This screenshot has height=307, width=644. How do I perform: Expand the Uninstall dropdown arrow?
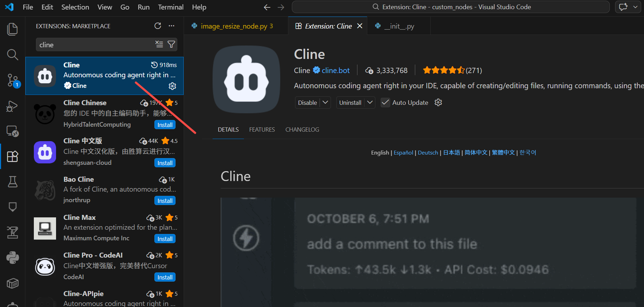point(370,102)
